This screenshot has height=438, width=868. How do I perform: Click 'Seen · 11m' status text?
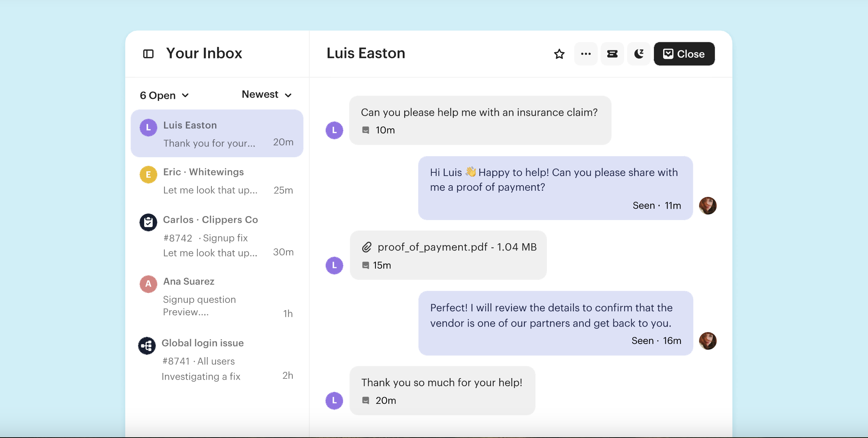click(657, 205)
